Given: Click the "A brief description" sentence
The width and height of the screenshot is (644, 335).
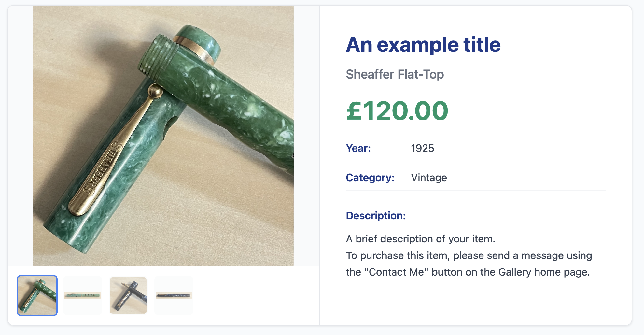Looking at the screenshot, I should [x=420, y=239].
